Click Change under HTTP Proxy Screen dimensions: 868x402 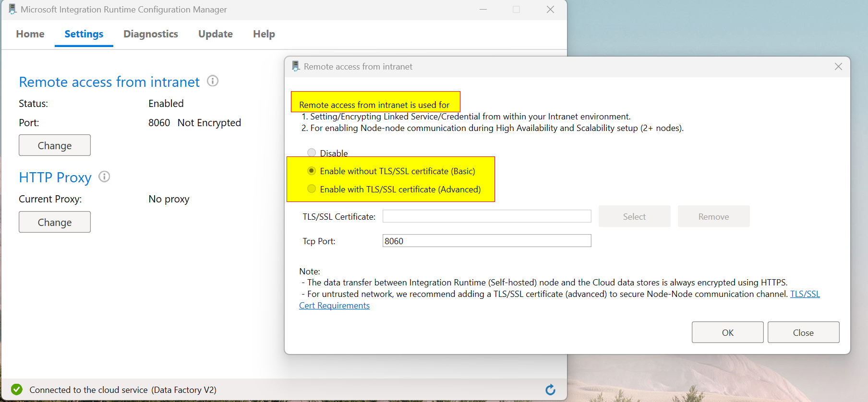point(55,222)
